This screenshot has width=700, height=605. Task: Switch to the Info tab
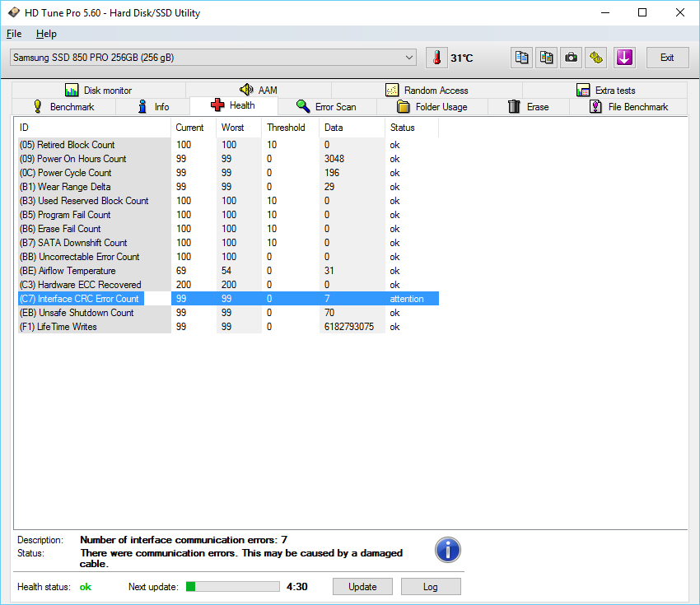pyautogui.click(x=153, y=107)
